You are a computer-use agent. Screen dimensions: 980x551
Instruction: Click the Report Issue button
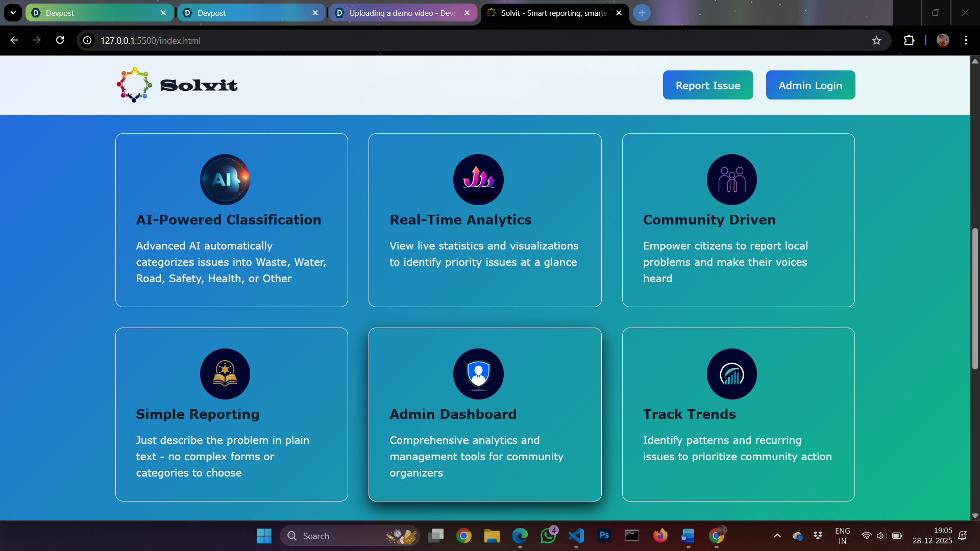(708, 85)
